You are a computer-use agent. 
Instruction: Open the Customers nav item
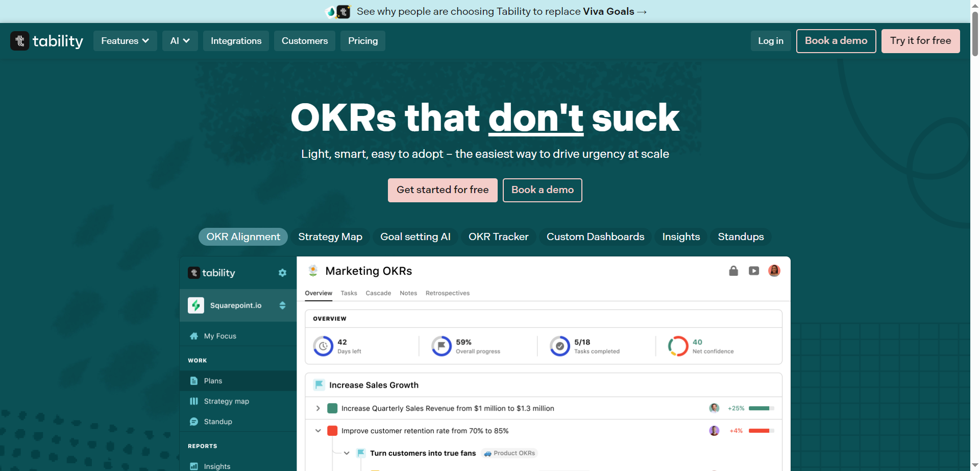pos(305,41)
